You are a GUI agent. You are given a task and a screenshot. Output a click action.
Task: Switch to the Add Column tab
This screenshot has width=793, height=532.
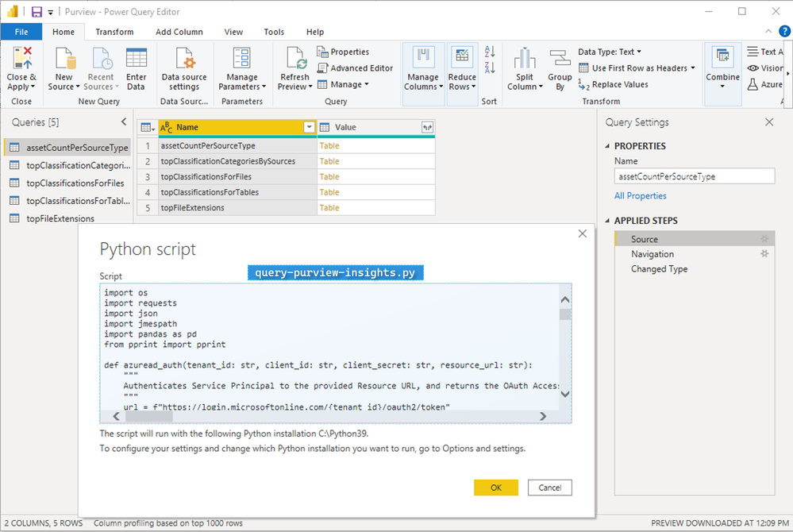pos(179,32)
